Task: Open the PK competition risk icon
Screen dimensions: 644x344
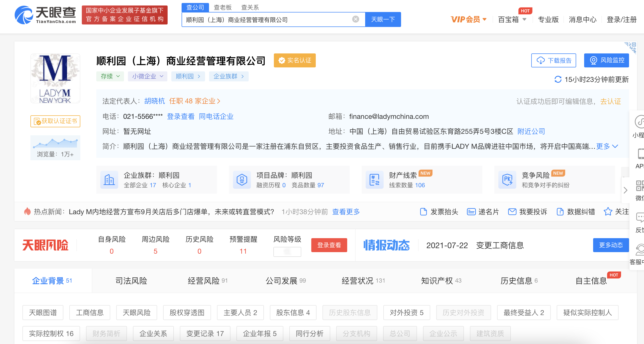Action: click(507, 180)
